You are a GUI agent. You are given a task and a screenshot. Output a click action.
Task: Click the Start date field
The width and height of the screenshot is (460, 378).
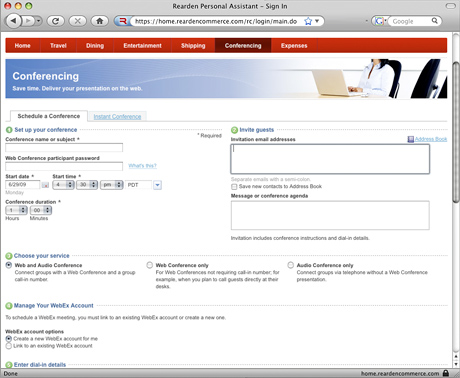coord(23,185)
